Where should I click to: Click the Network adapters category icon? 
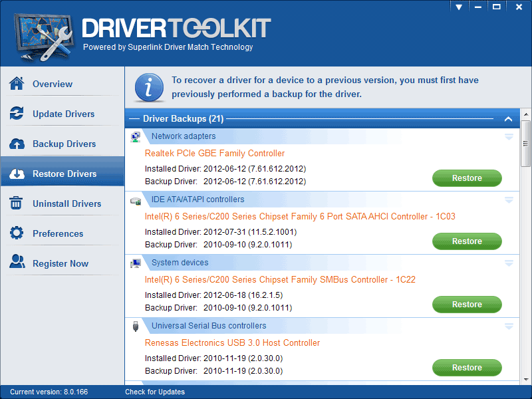coord(136,137)
